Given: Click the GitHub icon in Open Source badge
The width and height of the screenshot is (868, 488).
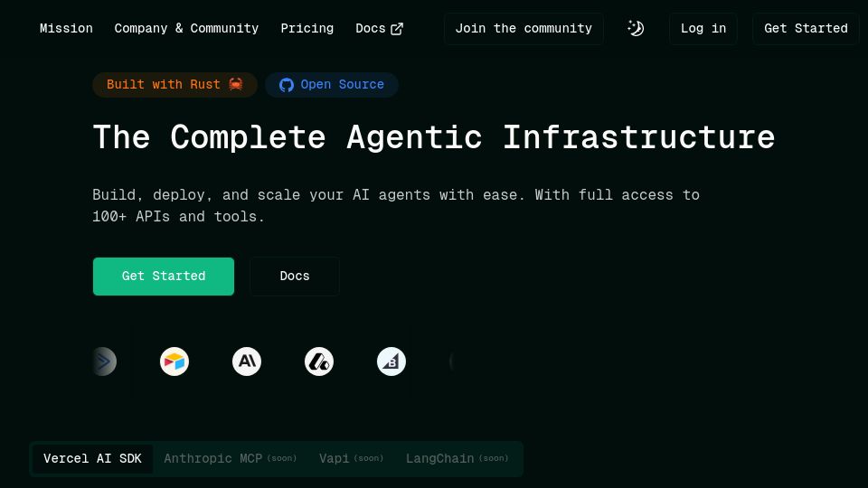Looking at the screenshot, I should [287, 85].
